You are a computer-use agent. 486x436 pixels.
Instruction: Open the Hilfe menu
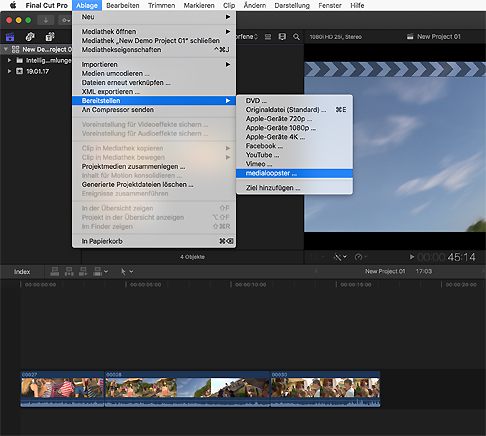357,5
